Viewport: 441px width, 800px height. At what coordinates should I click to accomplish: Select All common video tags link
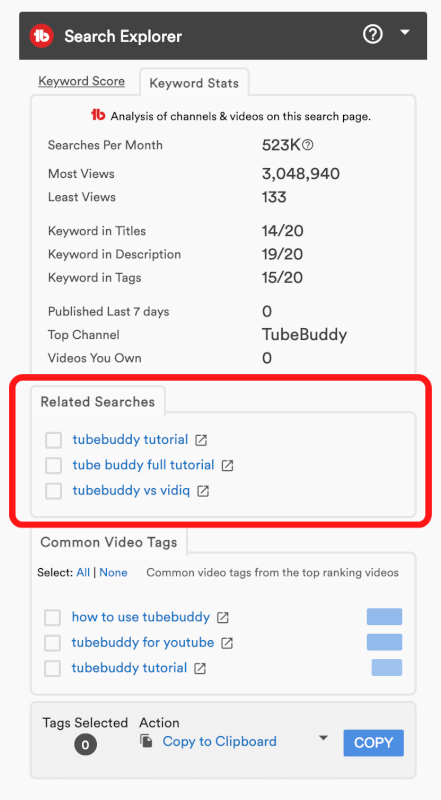tap(83, 572)
